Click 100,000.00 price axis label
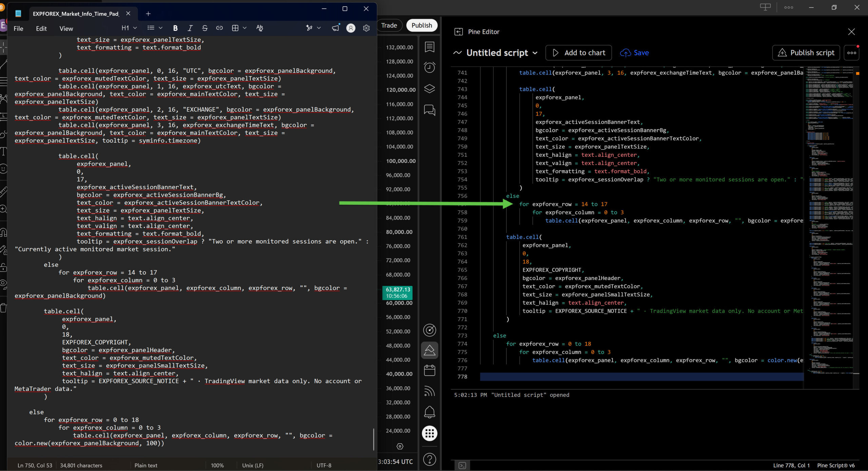This screenshot has height=471, width=868. [x=401, y=161]
